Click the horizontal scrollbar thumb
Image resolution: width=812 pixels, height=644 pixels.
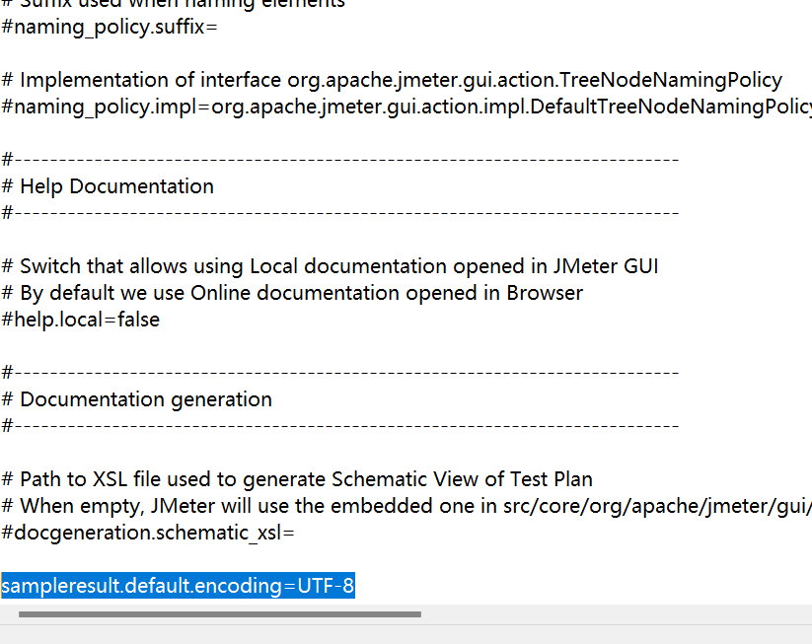coord(220,614)
